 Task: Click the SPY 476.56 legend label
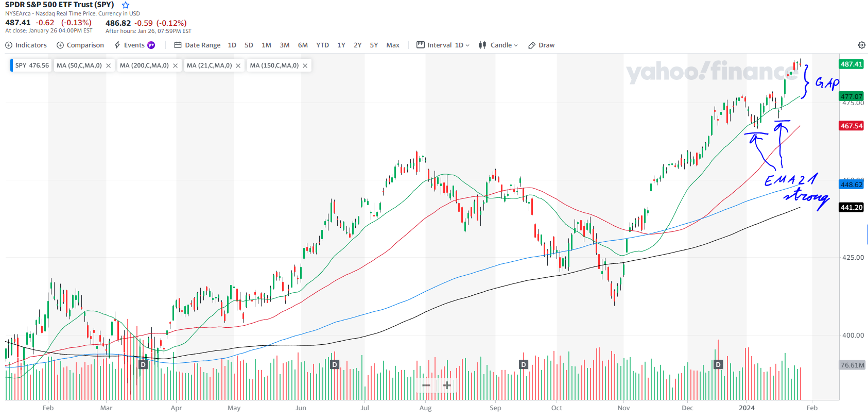32,65
